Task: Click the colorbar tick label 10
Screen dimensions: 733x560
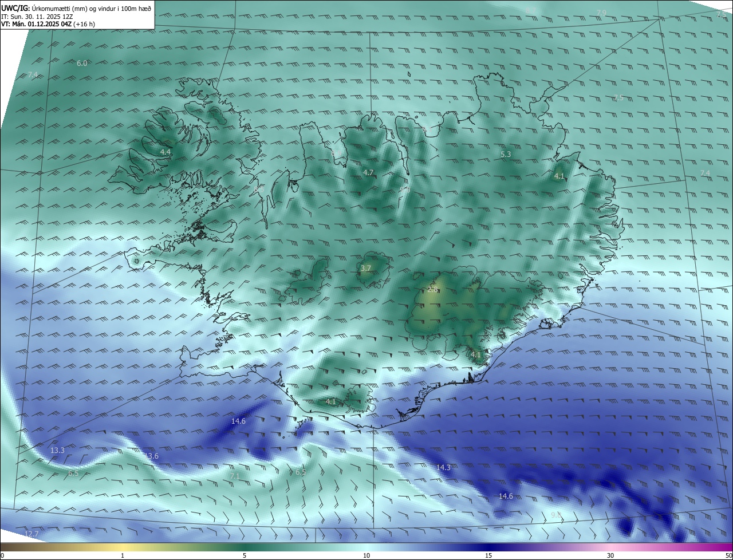Action: (x=366, y=555)
